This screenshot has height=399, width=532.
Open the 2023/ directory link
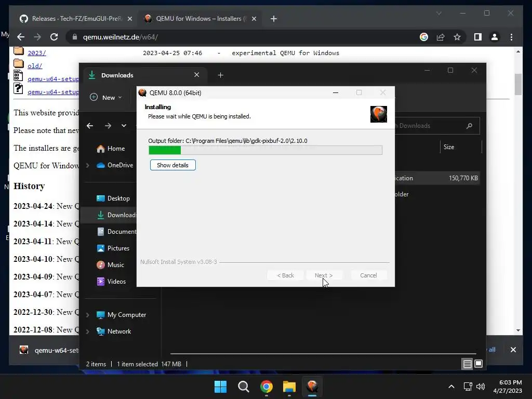coord(37,53)
